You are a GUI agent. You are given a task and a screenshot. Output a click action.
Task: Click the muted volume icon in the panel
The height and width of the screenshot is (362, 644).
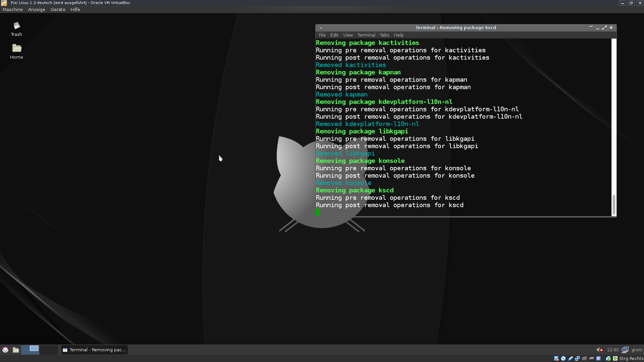pos(599,350)
